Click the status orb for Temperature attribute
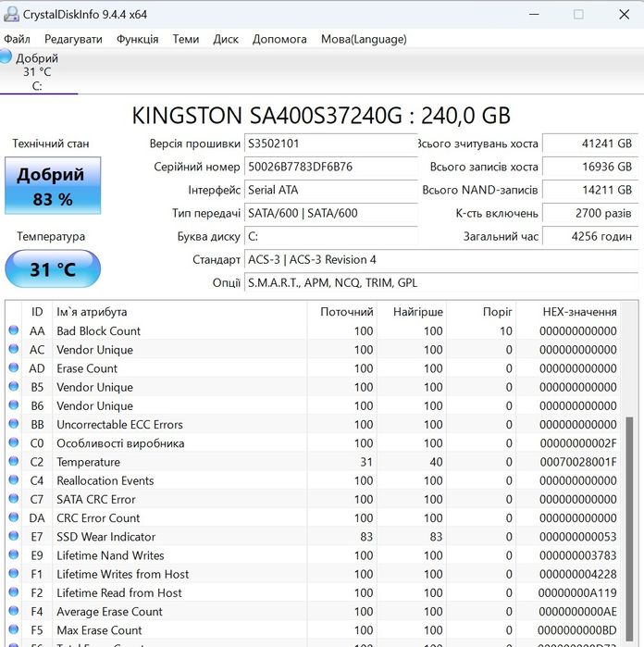Viewport: 644px width, 647px height. pyautogui.click(x=14, y=461)
